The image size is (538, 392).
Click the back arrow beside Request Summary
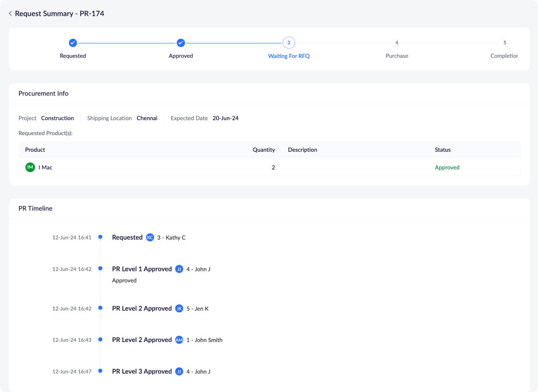[x=10, y=14]
